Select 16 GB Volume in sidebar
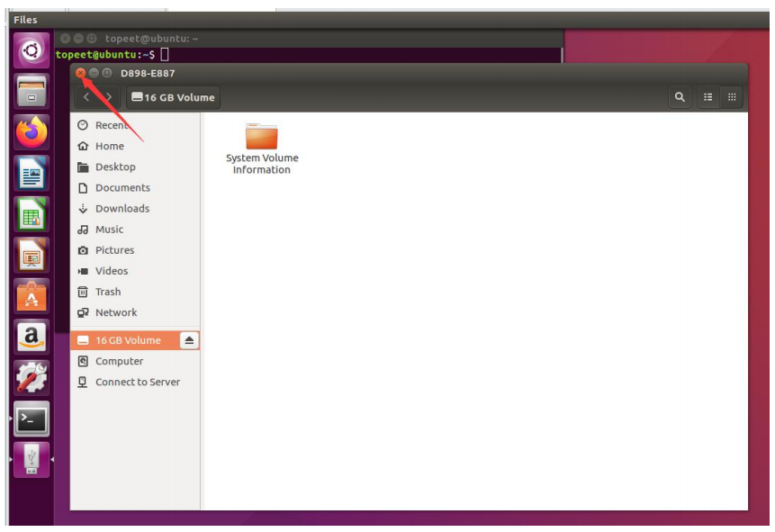The width and height of the screenshot is (775, 532). (125, 340)
